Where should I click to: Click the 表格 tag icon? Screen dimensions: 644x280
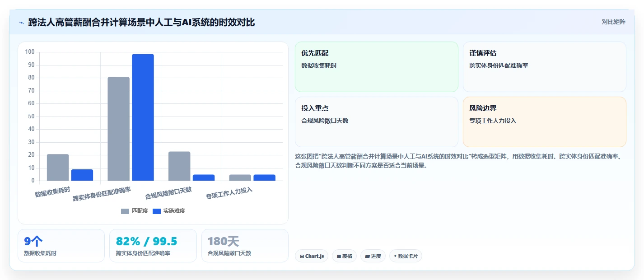(339, 257)
